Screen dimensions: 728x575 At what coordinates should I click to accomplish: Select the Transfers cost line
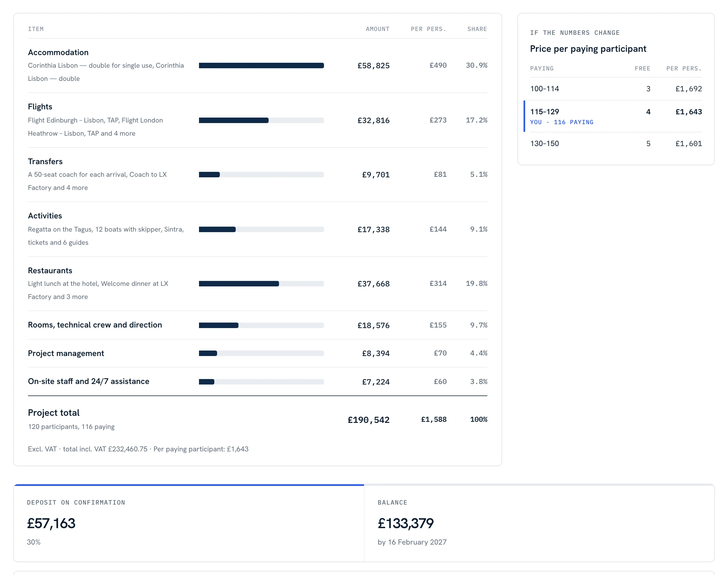pos(257,174)
